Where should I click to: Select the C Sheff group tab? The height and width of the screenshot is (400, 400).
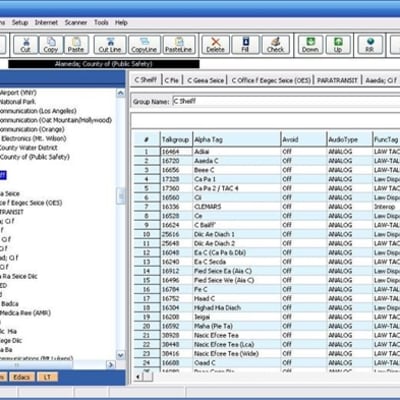pos(146,80)
